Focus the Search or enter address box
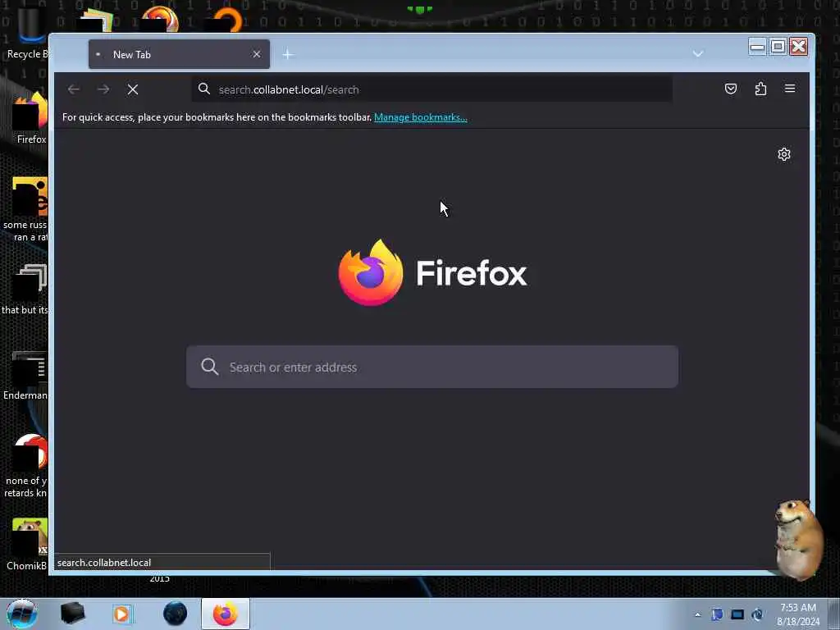The height and width of the screenshot is (630, 840). click(432, 367)
